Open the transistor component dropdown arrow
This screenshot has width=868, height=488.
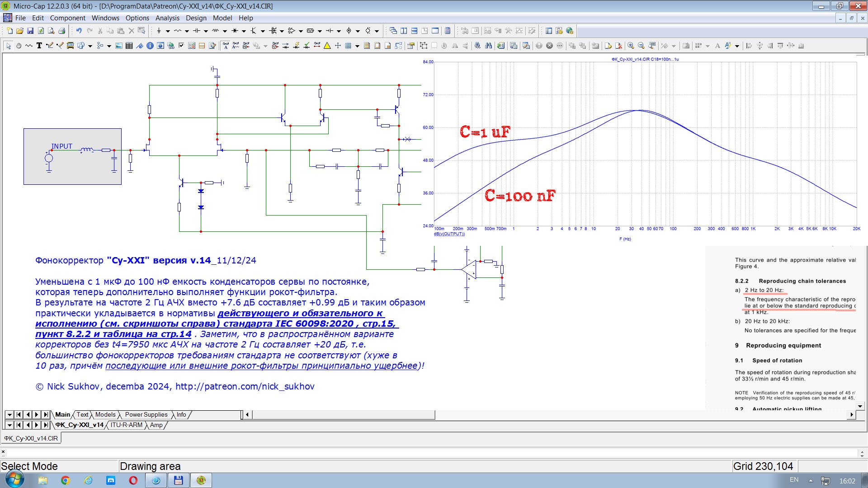click(x=263, y=31)
